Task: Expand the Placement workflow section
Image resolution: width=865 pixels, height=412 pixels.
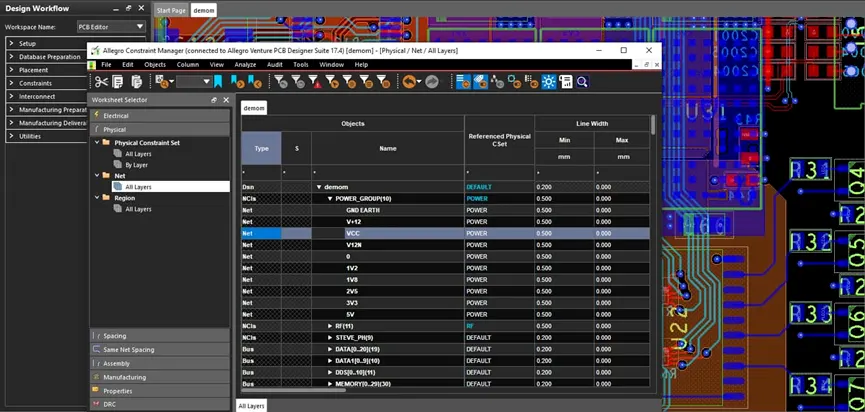Action: (x=11, y=70)
